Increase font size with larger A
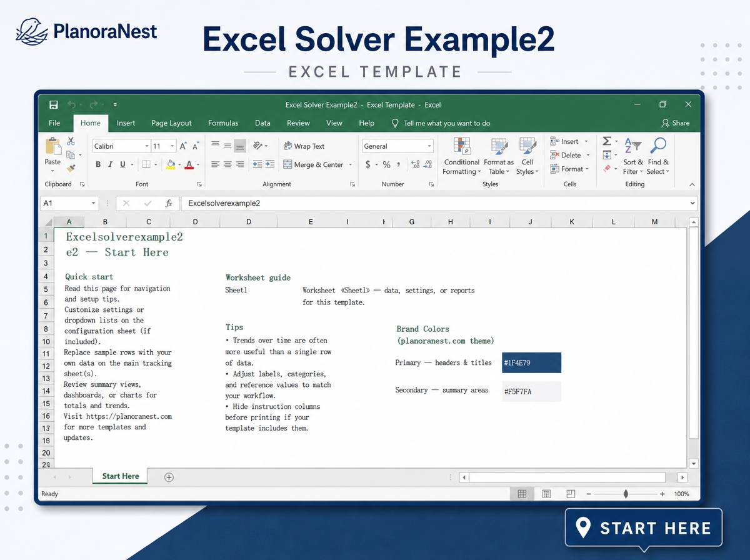 (x=184, y=146)
